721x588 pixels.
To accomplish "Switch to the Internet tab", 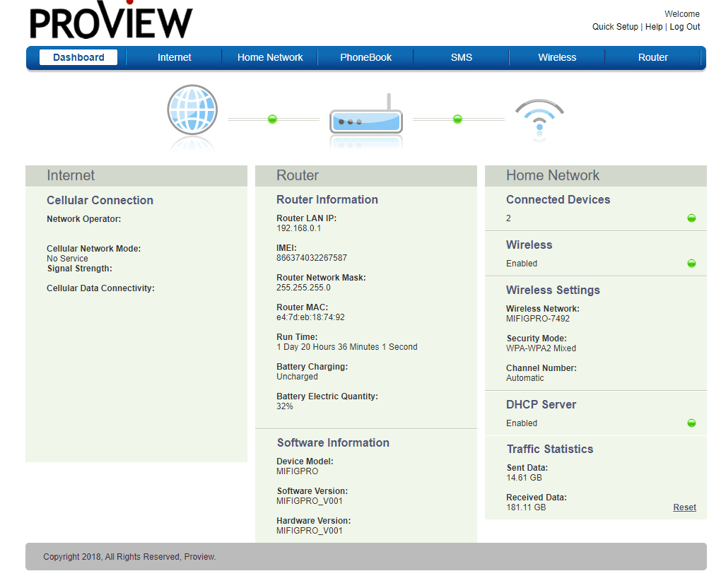I will (175, 57).
